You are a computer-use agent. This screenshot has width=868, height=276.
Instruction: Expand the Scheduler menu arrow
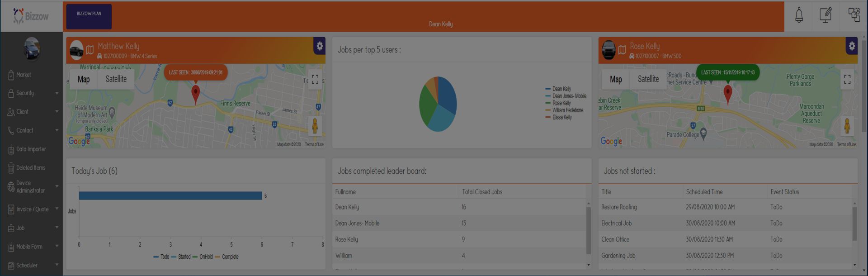[57, 265]
